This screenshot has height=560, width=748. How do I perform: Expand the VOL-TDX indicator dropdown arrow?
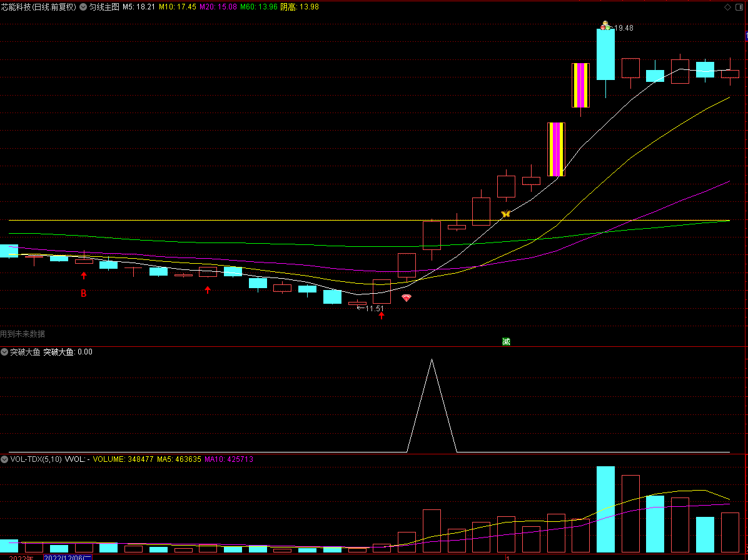pos(4,459)
